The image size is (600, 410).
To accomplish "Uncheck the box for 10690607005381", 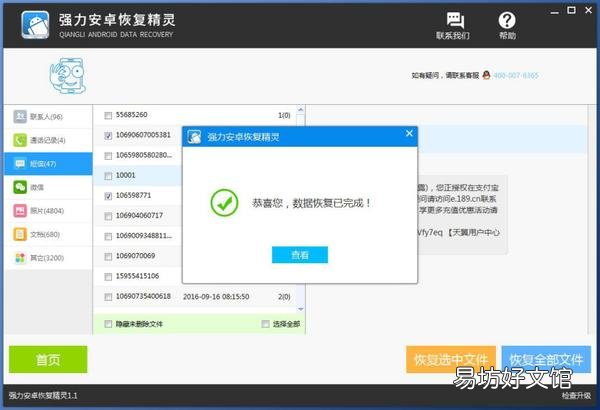I will tap(108, 136).
